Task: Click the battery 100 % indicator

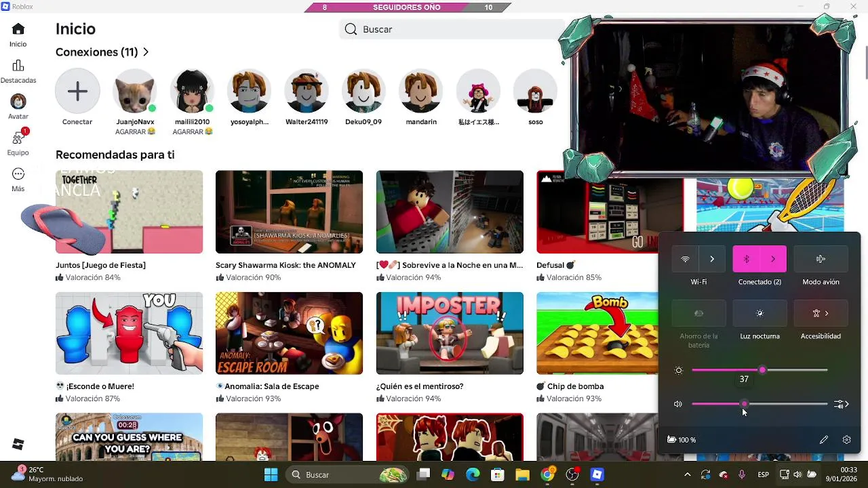Action: (x=682, y=440)
